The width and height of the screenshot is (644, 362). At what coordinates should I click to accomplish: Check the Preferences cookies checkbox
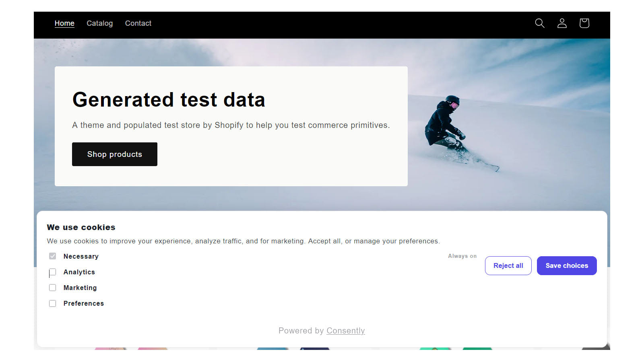point(53,303)
